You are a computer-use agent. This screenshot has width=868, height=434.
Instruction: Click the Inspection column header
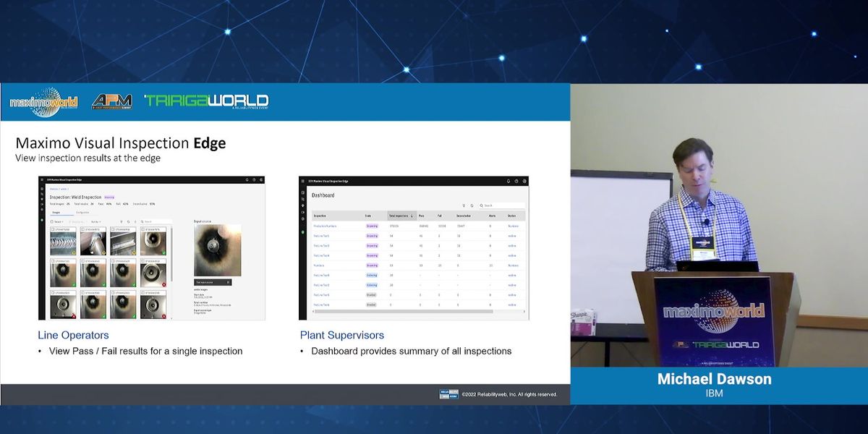click(320, 216)
